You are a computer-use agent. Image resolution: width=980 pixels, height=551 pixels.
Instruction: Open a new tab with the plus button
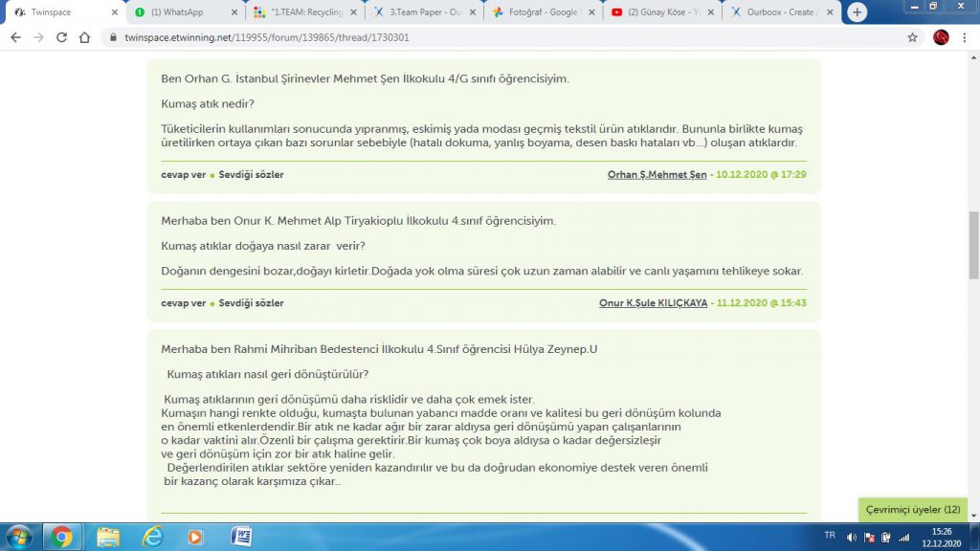pyautogui.click(x=857, y=12)
